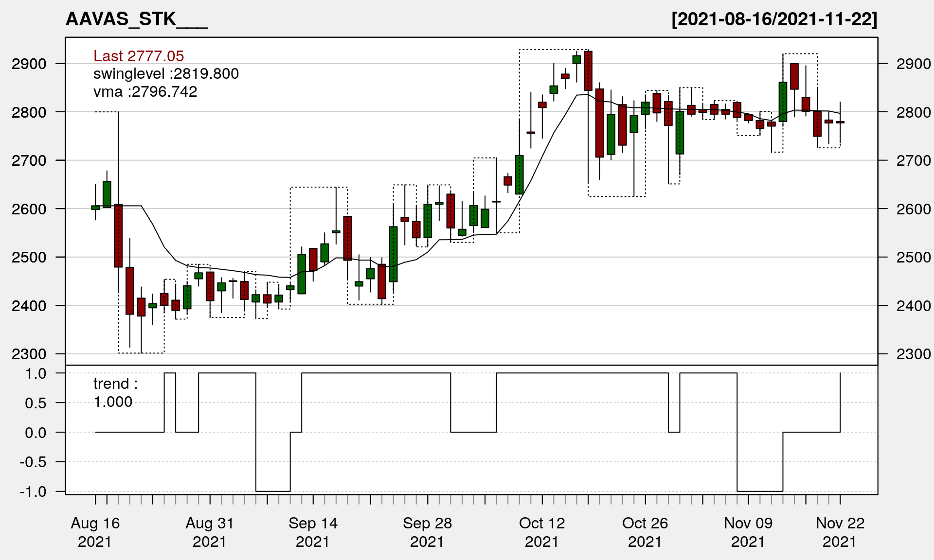Click the Nov 22 2021 date marker
This screenshot has width=934, height=560.
[840, 532]
